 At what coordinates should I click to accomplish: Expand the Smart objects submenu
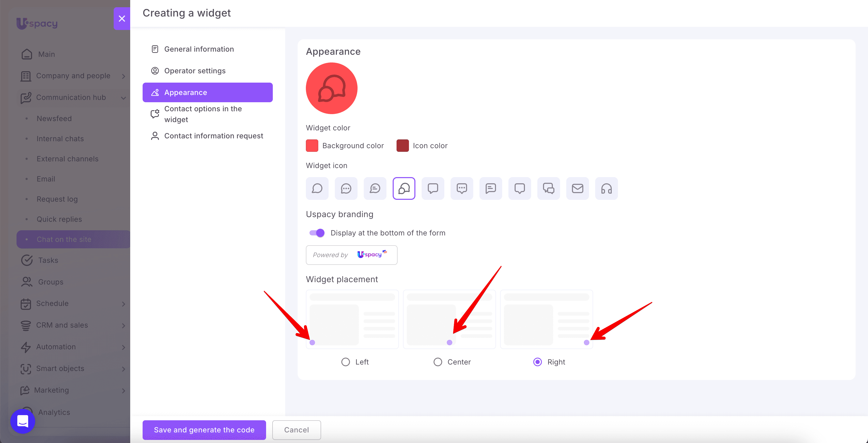click(x=124, y=369)
